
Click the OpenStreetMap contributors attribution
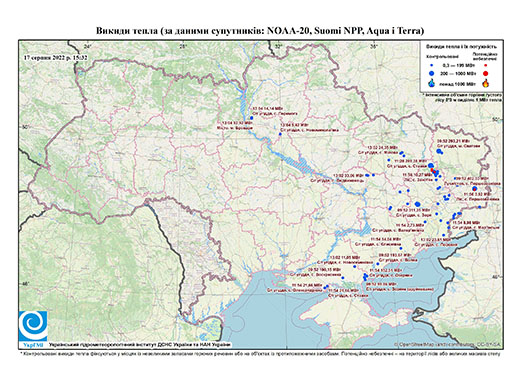pyautogui.click(x=448, y=344)
